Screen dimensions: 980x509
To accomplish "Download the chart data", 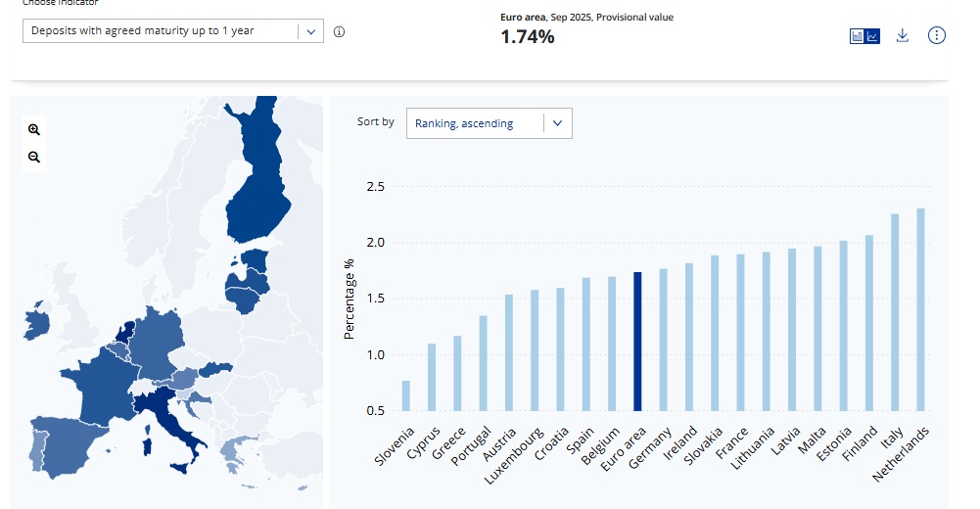I will click(903, 35).
